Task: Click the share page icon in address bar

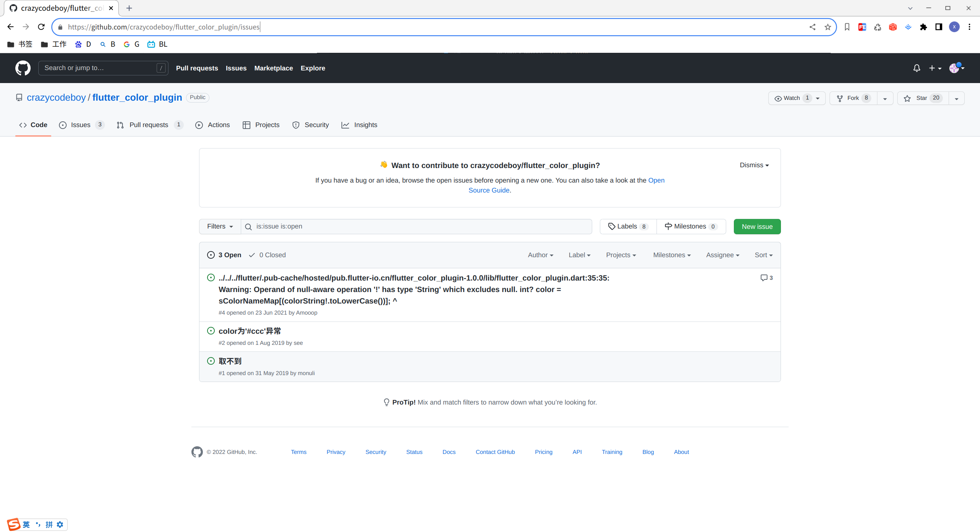Action: (812, 27)
